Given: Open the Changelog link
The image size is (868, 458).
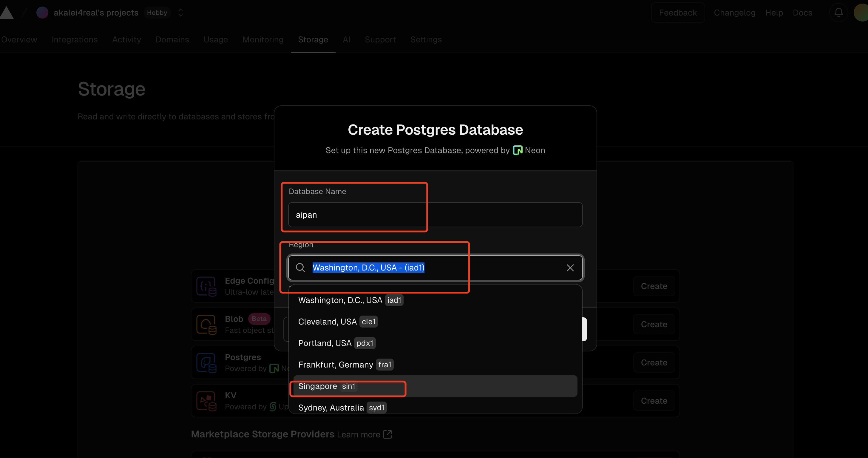Looking at the screenshot, I should point(735,13).
